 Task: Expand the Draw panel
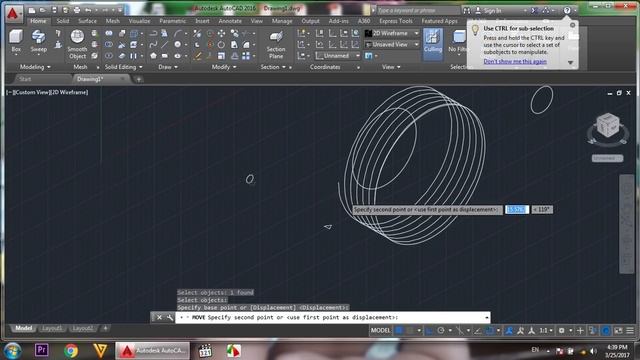pos(168,67)
